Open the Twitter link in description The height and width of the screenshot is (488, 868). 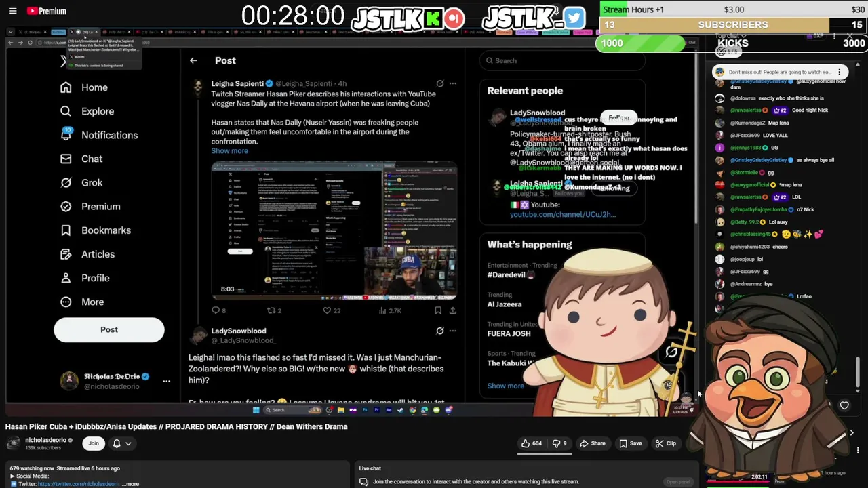click(78, 484)
